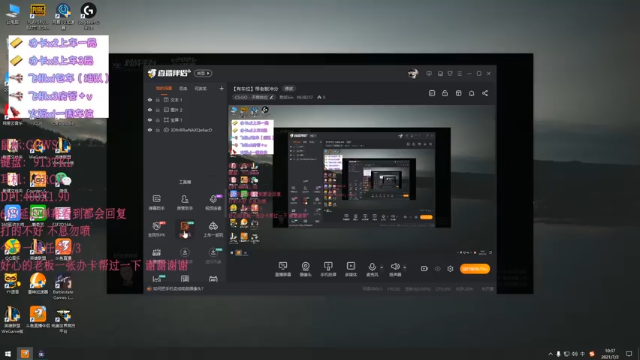The width and height of the screenshot is (640, 360).
Task: Select the 图片 2 source row
Action: click(186, 110)
